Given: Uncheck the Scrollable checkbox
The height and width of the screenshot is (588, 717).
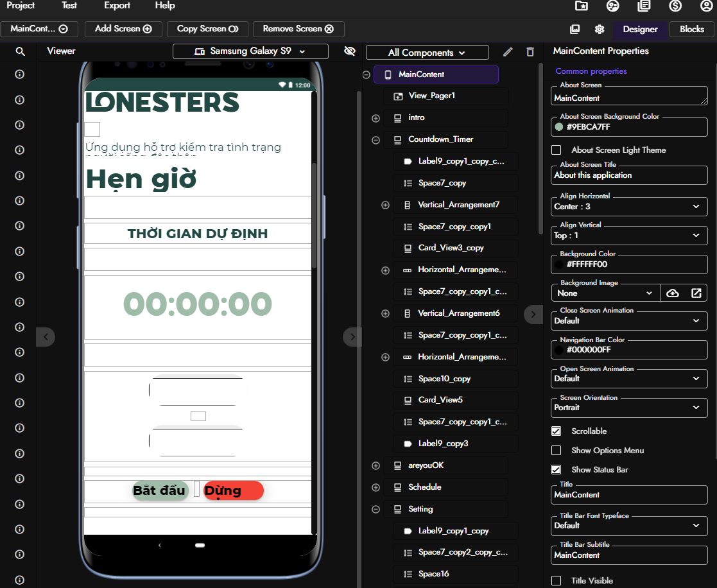Looking at the screenshot, I should coord(557,431).
